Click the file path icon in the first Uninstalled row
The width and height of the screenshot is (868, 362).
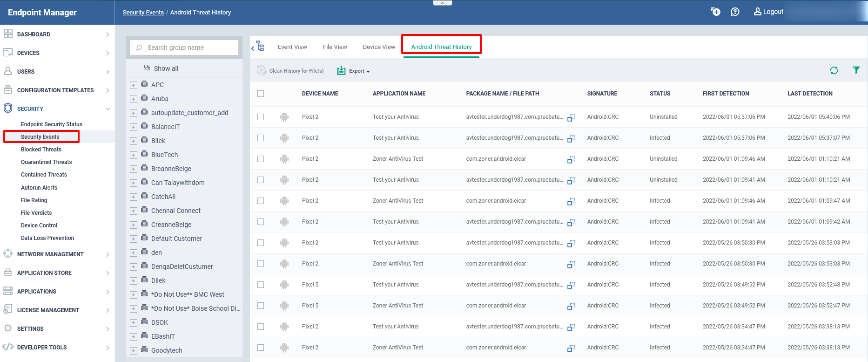pos(571,117)
